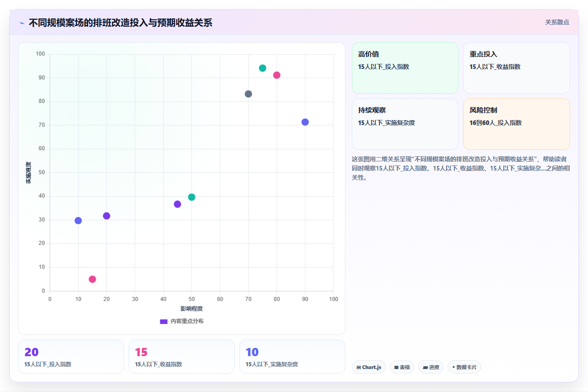Toggle the 内容重点分布 legend swatch
588x392 pixels.
click(x=164, y=321)
